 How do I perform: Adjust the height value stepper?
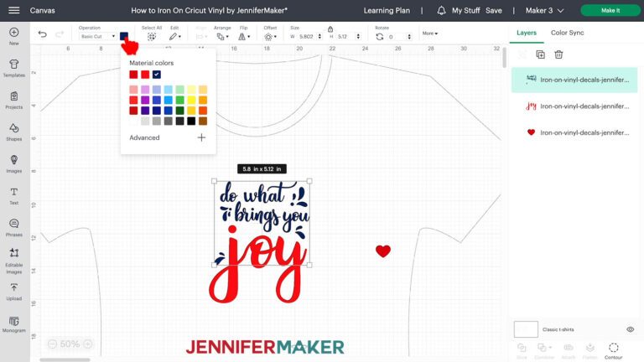tap(358, 37)
